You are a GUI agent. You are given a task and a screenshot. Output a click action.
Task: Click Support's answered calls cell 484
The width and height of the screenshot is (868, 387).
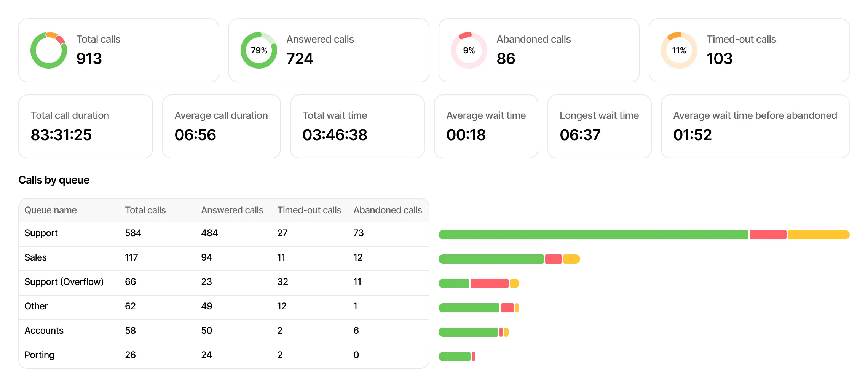(209, 233)
